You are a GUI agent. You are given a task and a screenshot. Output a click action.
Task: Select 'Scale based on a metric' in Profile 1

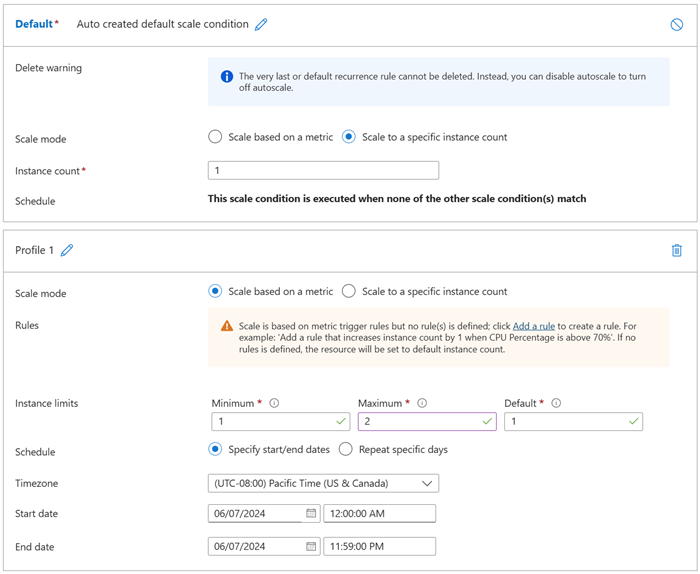(x=215, y=291)
